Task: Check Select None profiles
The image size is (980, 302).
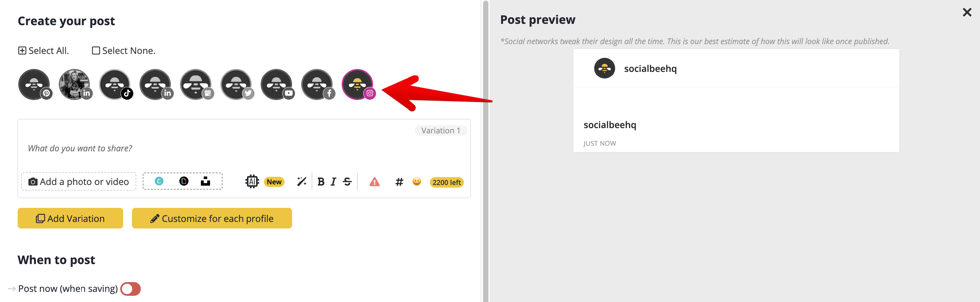Action: 123,51
